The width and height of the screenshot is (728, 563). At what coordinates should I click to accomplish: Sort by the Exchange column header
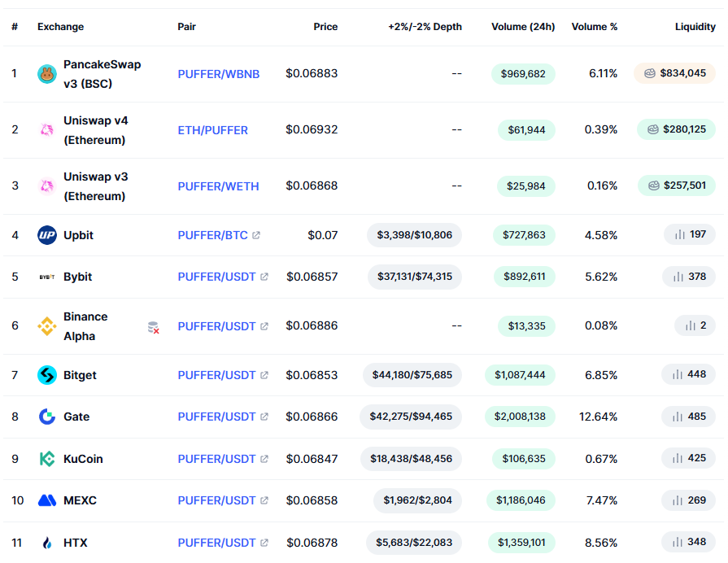tap(61, 27)
